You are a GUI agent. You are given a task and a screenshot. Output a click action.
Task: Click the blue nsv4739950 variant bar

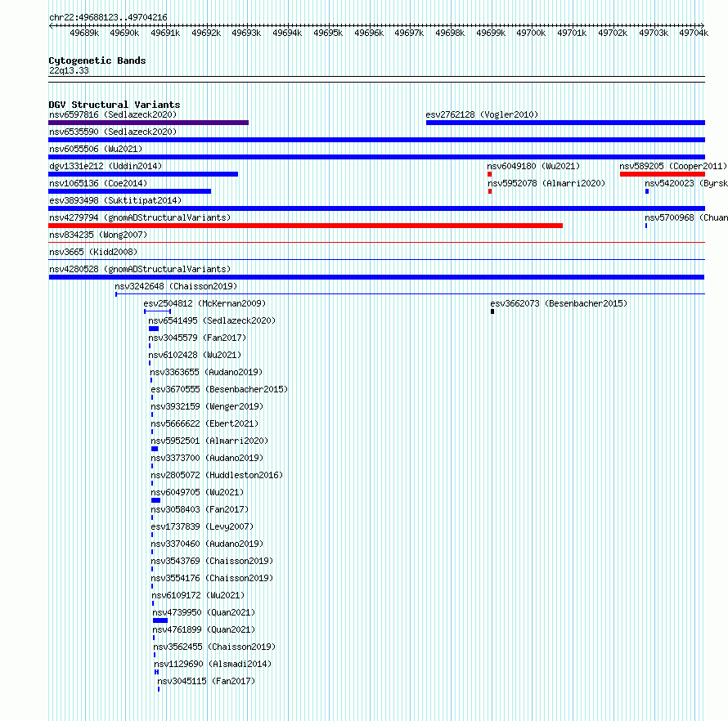[x=160, y=620]
